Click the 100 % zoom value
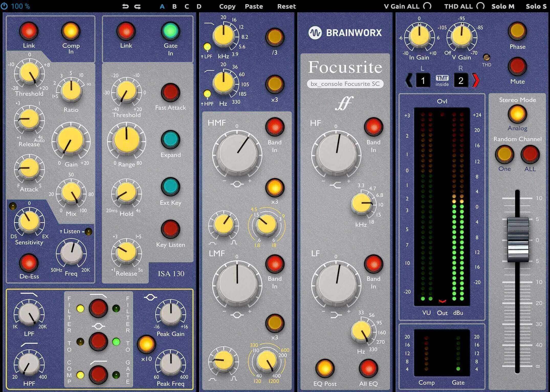 click(x=20, y=6)
